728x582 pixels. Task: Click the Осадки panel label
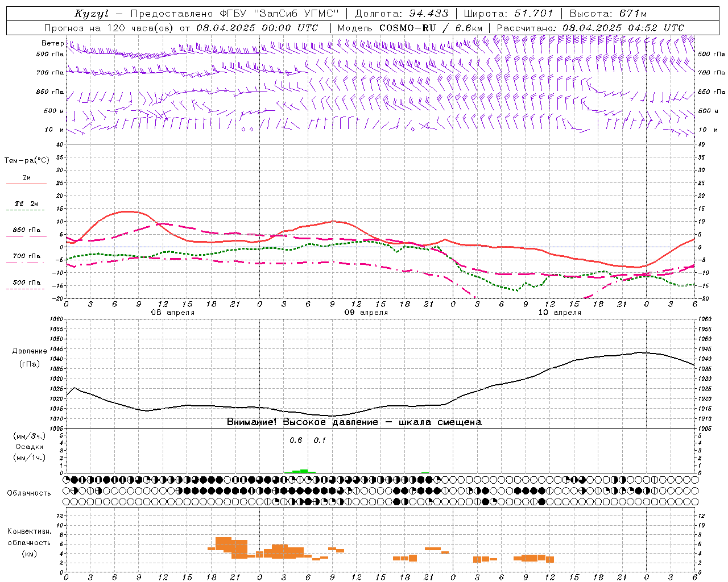coord(30,447)
